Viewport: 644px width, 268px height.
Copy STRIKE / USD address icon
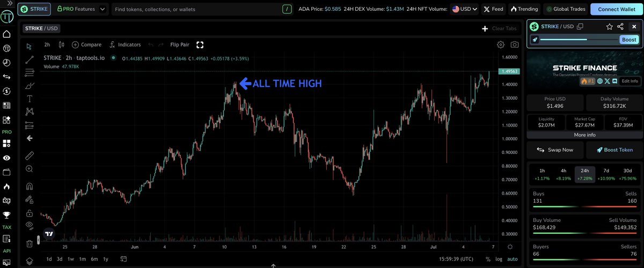(x=580, y=26)
